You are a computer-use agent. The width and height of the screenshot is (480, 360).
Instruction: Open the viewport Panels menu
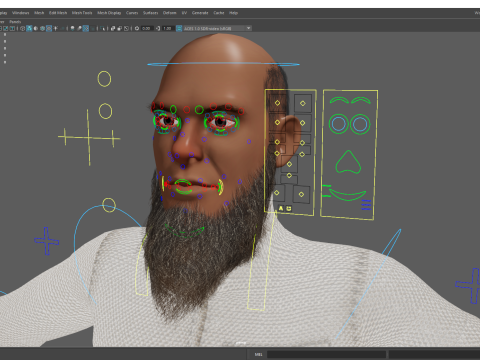(15, 22)
